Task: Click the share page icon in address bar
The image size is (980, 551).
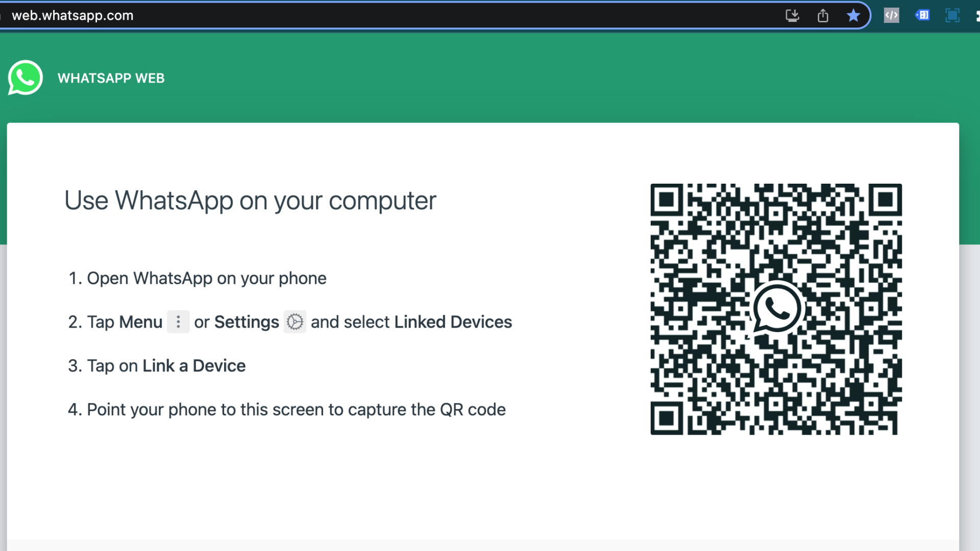Action: (823, 16)
